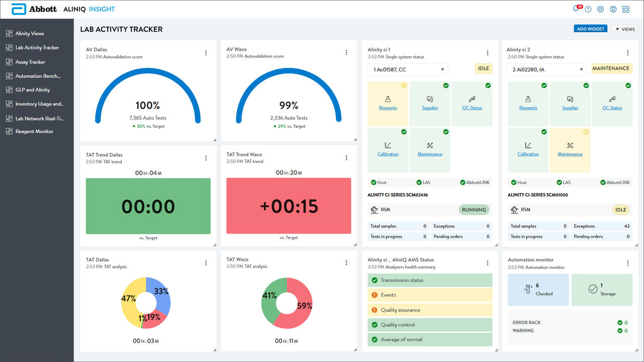This screenshot has height=362, width=644.
Task: Click the Maintenance tools icon in Alinity ci 2
Action: pos(570,146)
